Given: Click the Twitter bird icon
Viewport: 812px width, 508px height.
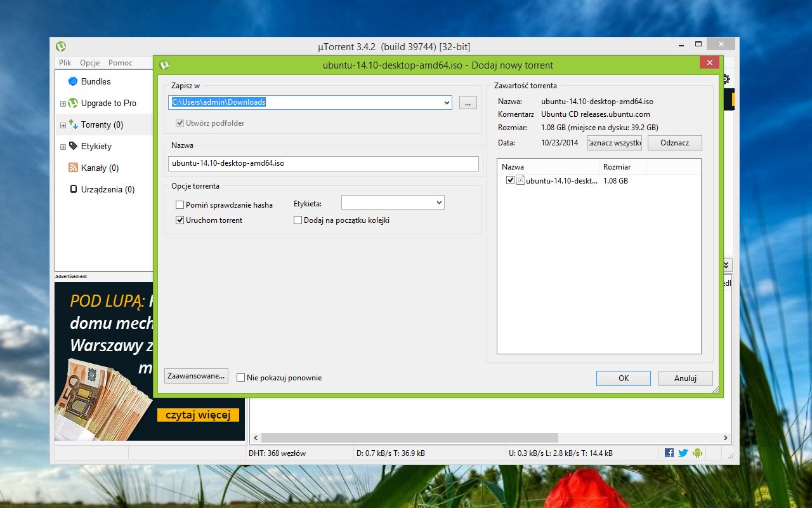Looking at the screenshot, I should point(683,453).
